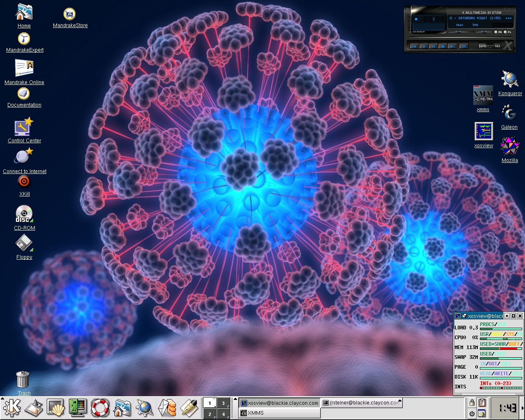Launch the terminal shell icon in the panel
The image size is (525, 420).
pos(56,408)
